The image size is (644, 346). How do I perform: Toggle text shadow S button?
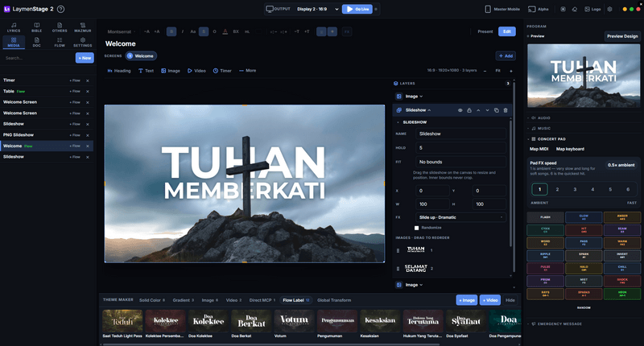(x=204, y=31)
